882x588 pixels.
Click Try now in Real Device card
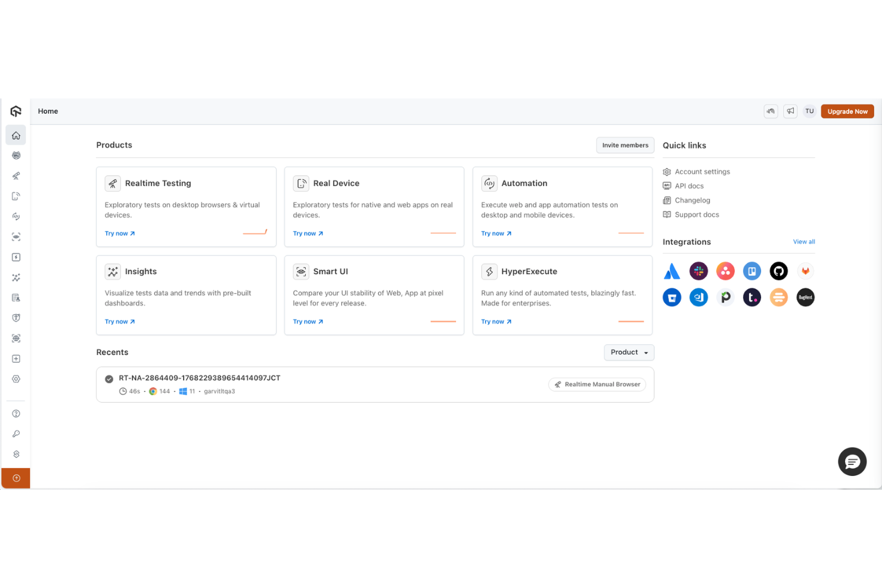[308, 234]
